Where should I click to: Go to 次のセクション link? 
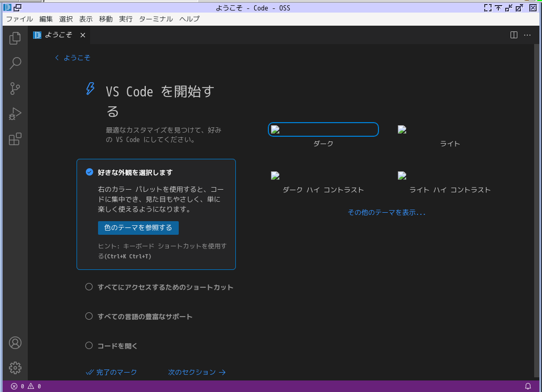(197, 372)
